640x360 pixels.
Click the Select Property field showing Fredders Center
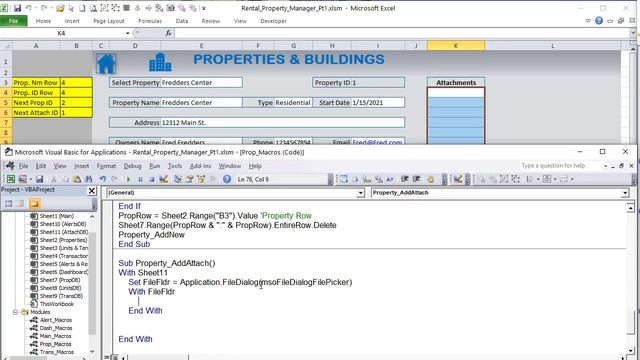[x=201, y=82]
